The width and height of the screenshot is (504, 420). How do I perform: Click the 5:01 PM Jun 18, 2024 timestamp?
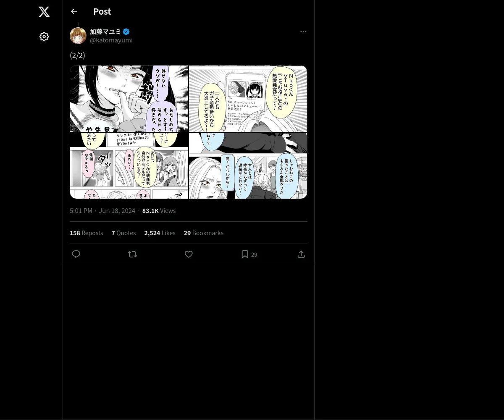click(x=102, y=211)
